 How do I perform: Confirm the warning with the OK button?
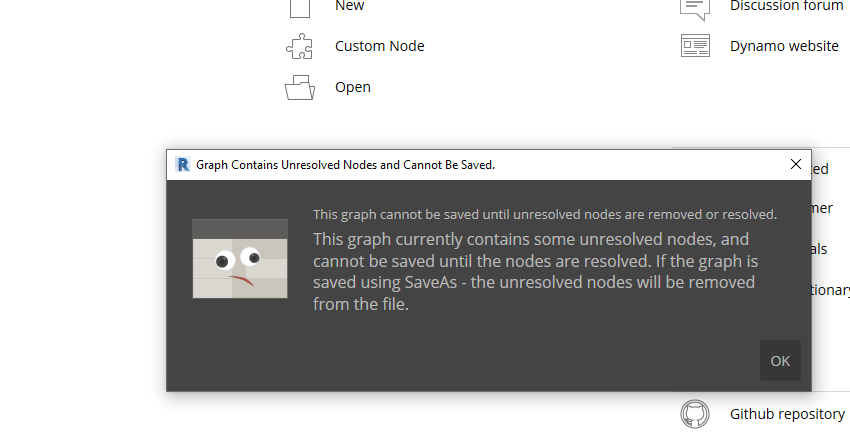(780, 361)
